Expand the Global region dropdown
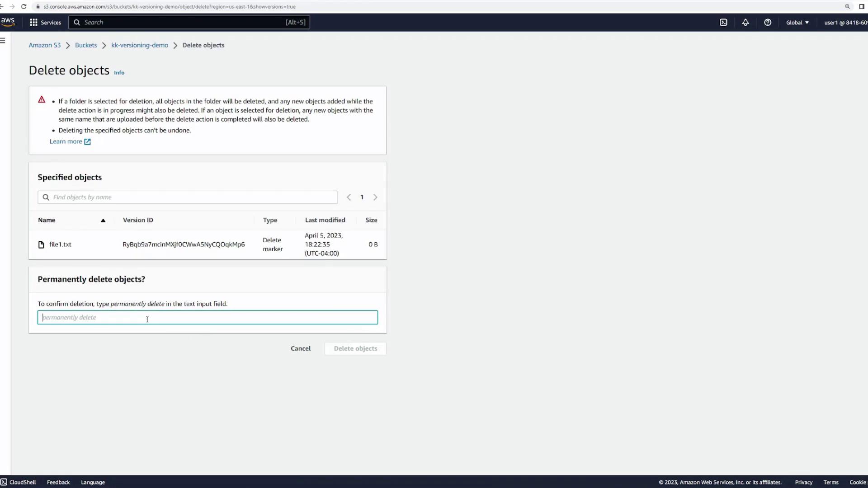868x488 pixels. pyautogui.click(x=797, y=23)
